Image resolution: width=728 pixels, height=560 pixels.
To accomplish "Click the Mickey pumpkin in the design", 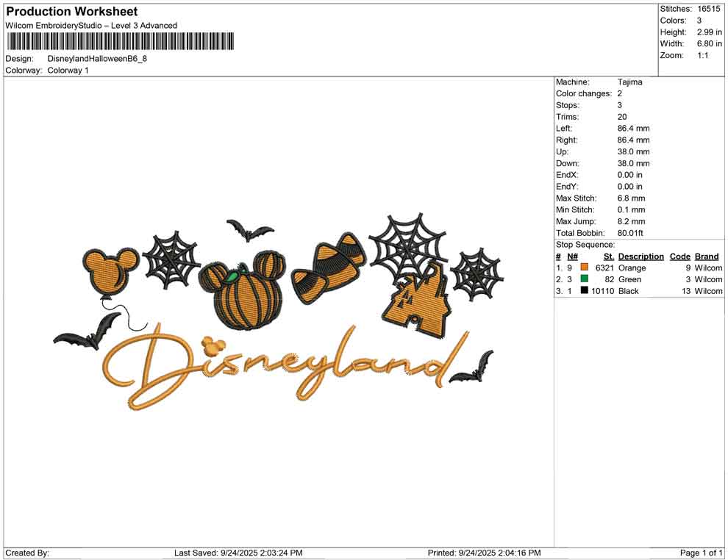I will [x=242, y=290].
